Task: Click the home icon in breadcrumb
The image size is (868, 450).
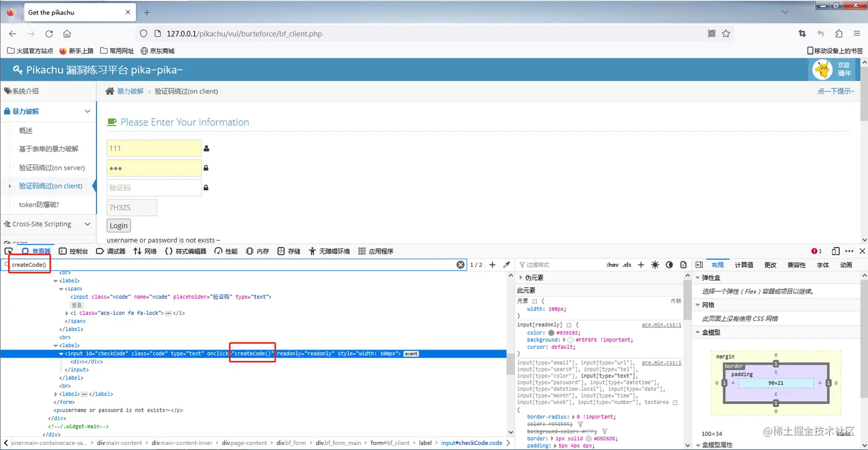Action: [110, 91]
